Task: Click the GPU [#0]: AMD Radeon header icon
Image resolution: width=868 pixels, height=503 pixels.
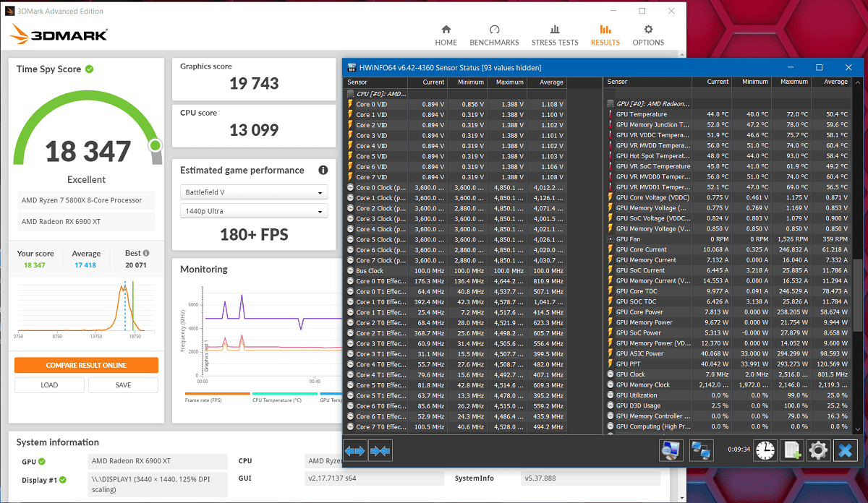Action: (610, 104)
